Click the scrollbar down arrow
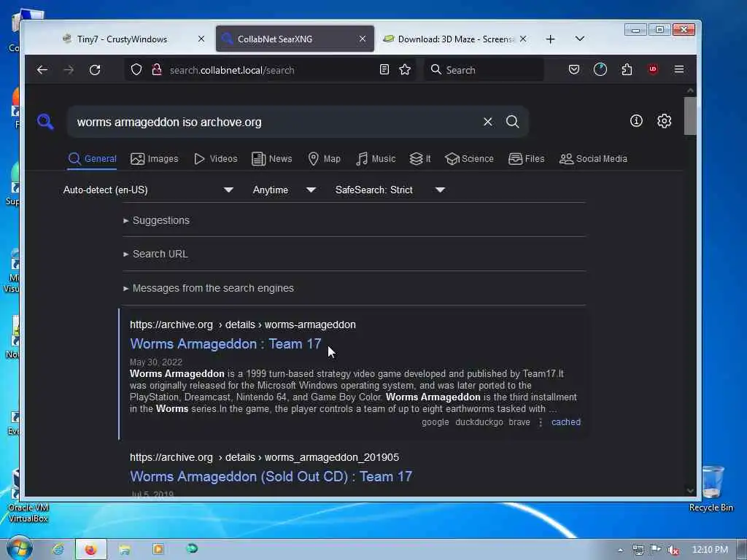The image size is (747, 560). (x=690, y=491)
